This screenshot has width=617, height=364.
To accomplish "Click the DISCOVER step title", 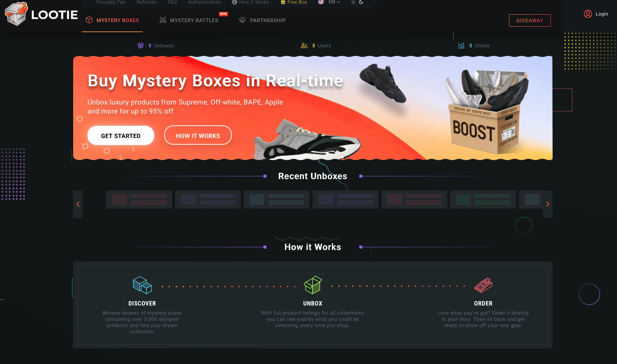I will pos(142,303).
